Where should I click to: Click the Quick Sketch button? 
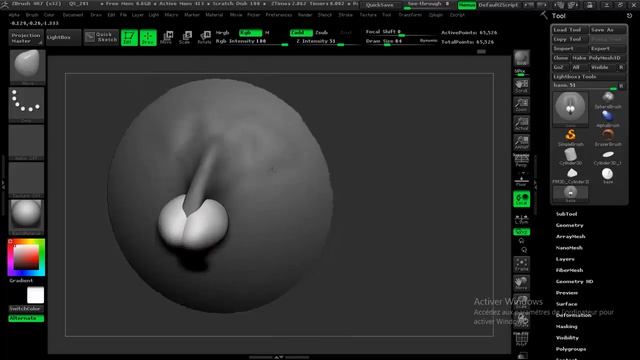[x=101, y=38]
